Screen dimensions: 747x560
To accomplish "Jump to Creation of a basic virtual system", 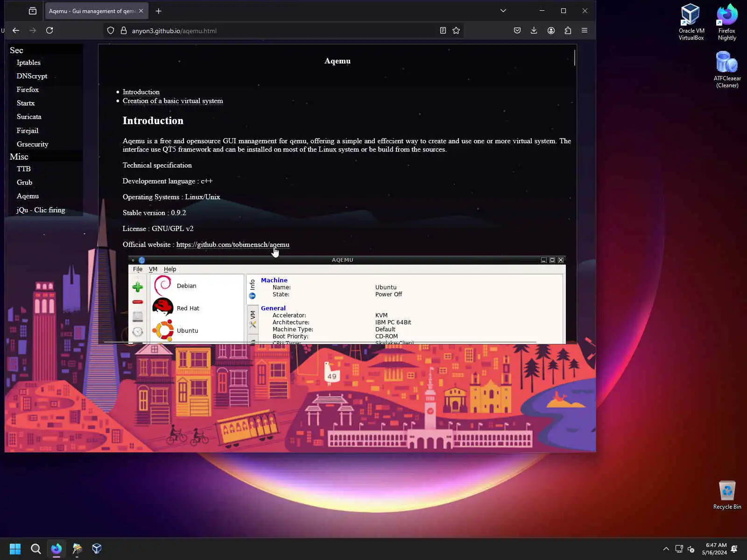I will (173, 101).
